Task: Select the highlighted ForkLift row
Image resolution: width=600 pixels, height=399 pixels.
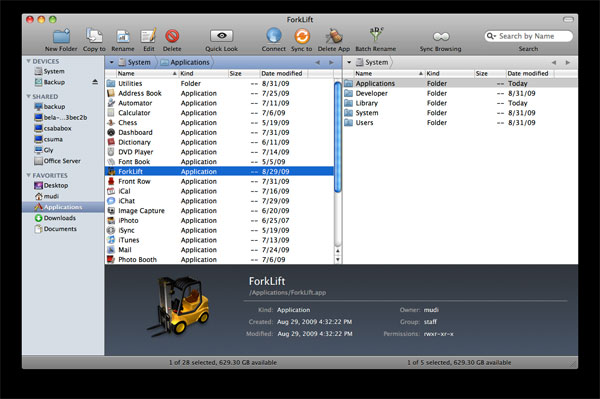Action: point(219,171)
